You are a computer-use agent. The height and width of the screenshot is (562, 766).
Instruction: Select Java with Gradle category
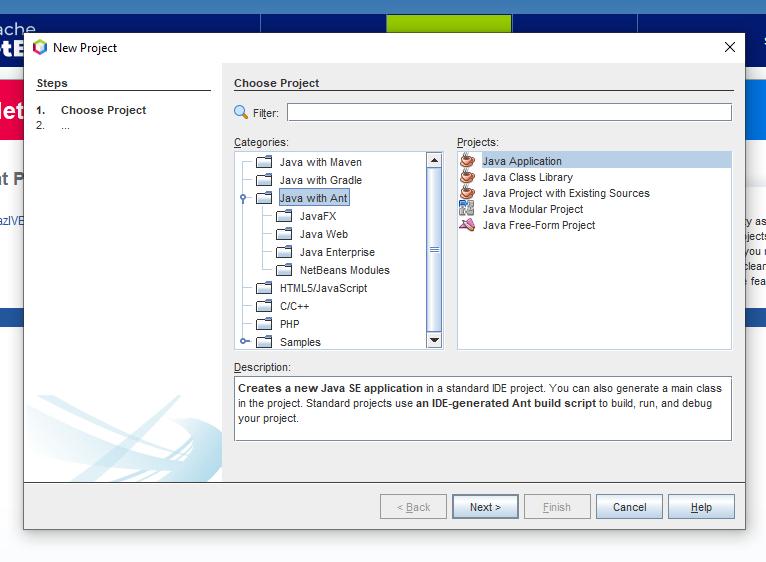(320, 180)
